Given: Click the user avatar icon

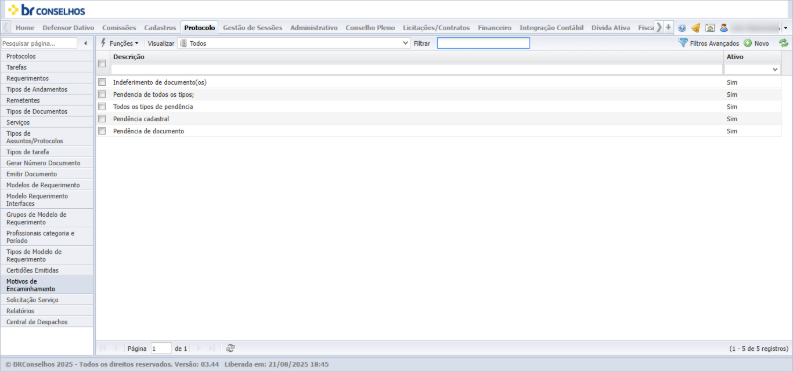Looking at the screenshot, I should (724, 28).
